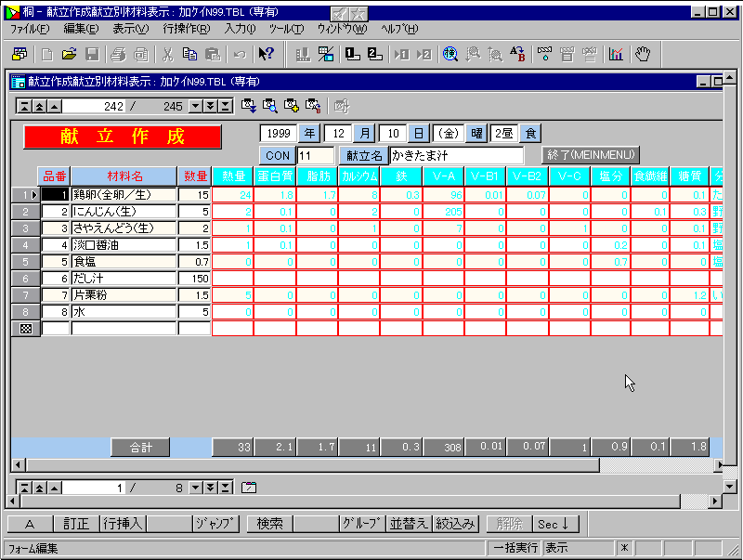Open the 表示(V) menu
The image size is (743, 560).
131,29
